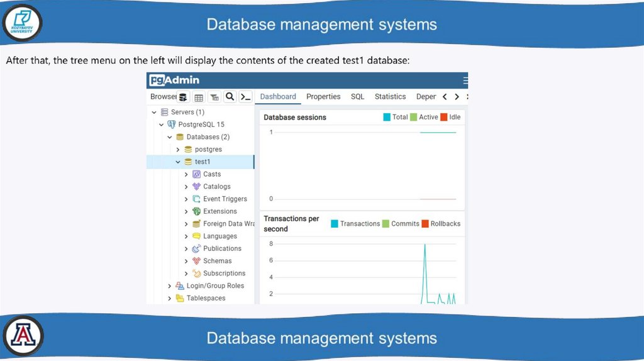
Task: Click the Filtered Rows toolbar icon
Action: point(214,97)
